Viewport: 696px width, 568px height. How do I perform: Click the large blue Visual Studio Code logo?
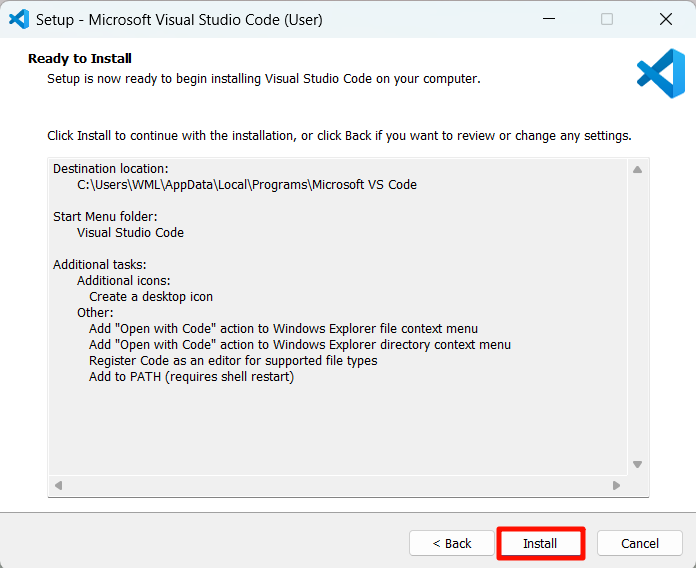point(660,74)
